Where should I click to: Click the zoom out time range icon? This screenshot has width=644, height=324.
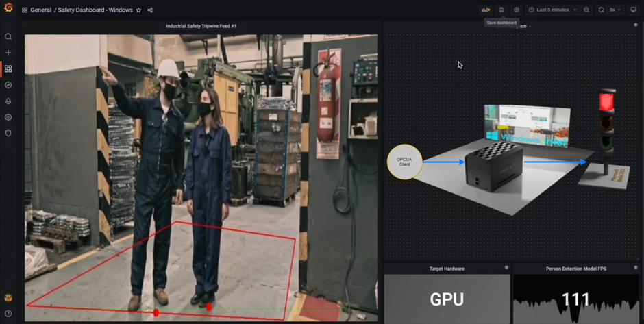coord(586,10)
